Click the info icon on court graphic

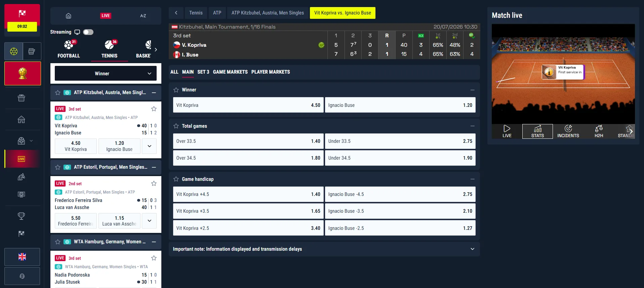(x=549, y=72)
